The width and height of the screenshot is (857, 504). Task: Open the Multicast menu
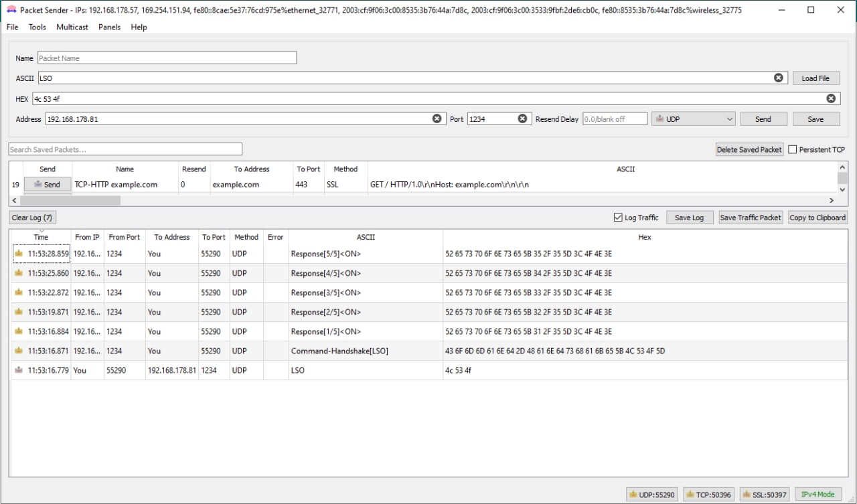tap(72, 27)
